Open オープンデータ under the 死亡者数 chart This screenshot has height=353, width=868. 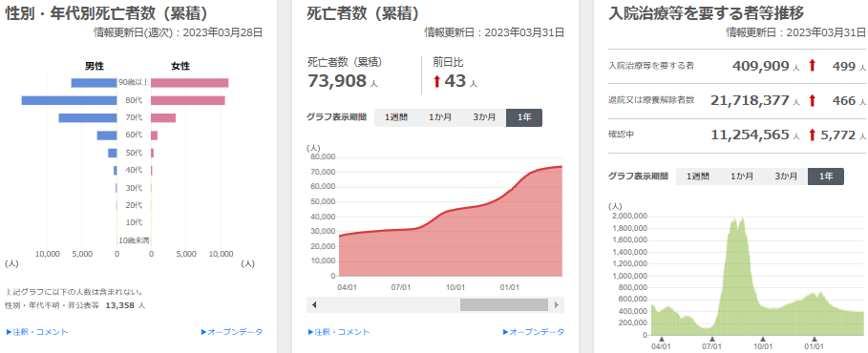(x=533, y=332)
